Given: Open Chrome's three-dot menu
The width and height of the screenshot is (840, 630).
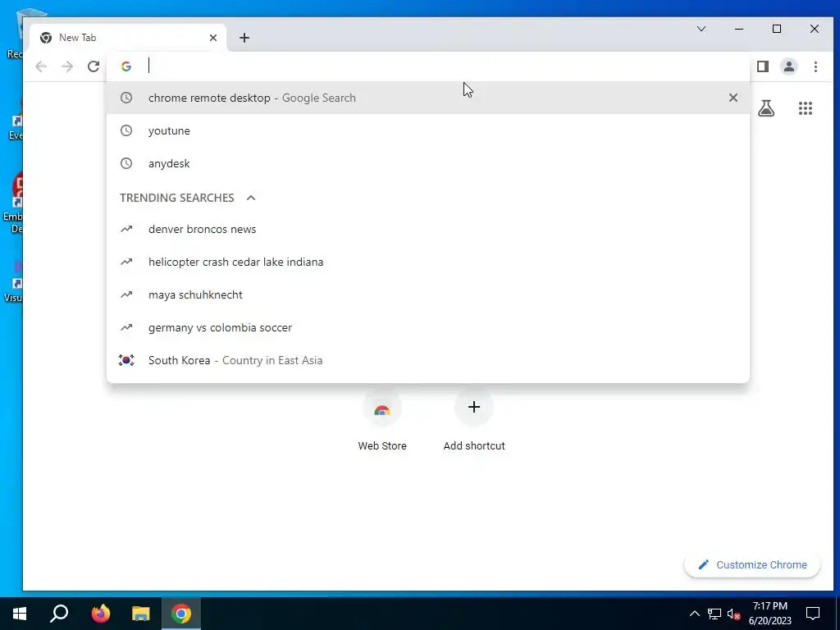Looking at the screenshot, I should (815, 66).
